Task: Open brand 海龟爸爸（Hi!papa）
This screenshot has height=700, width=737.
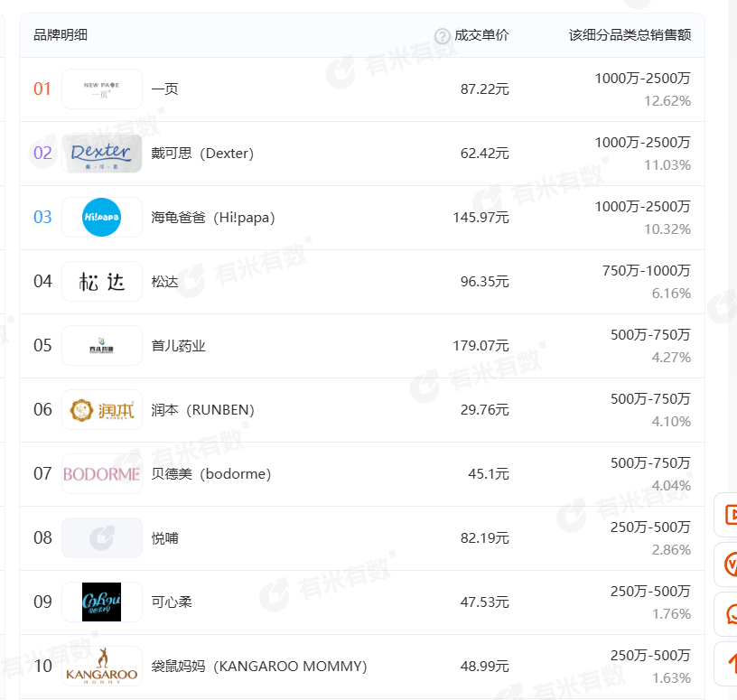Action: (213, 217)
